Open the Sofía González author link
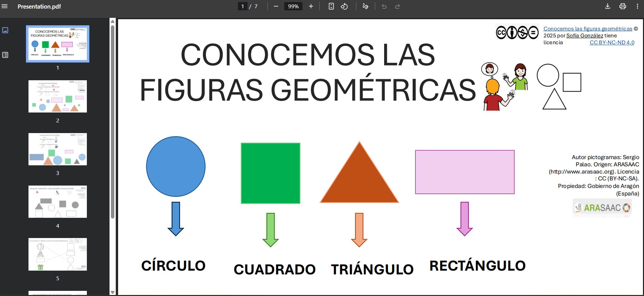 pos(585,36)
